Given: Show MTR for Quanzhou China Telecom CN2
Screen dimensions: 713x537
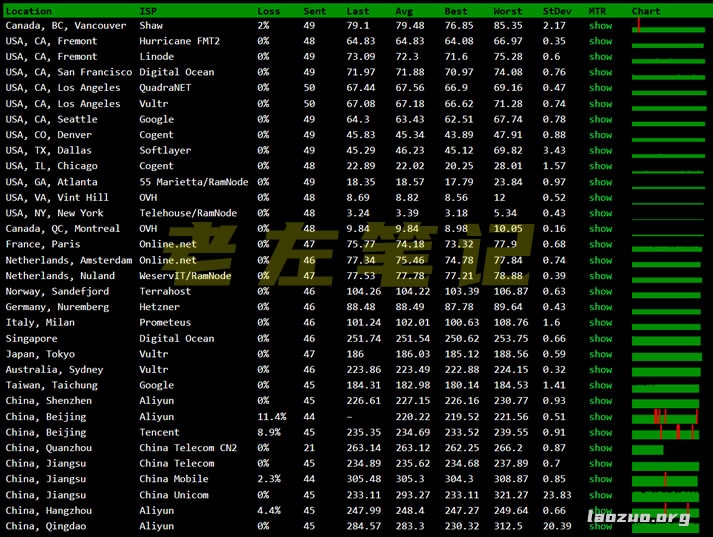Looking at the screenshot, I should click(600, 448).
